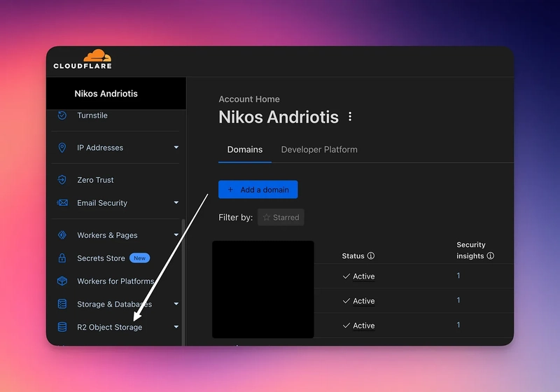The image size is (560, 392).
Task: Click the Email Security envelope icon
Action: point(62,203)
